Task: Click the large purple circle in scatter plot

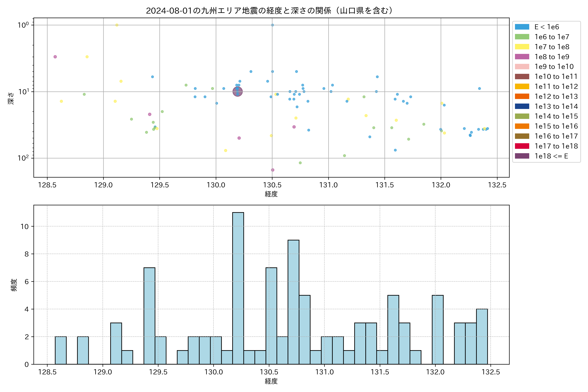Action: tap(237, 91)
